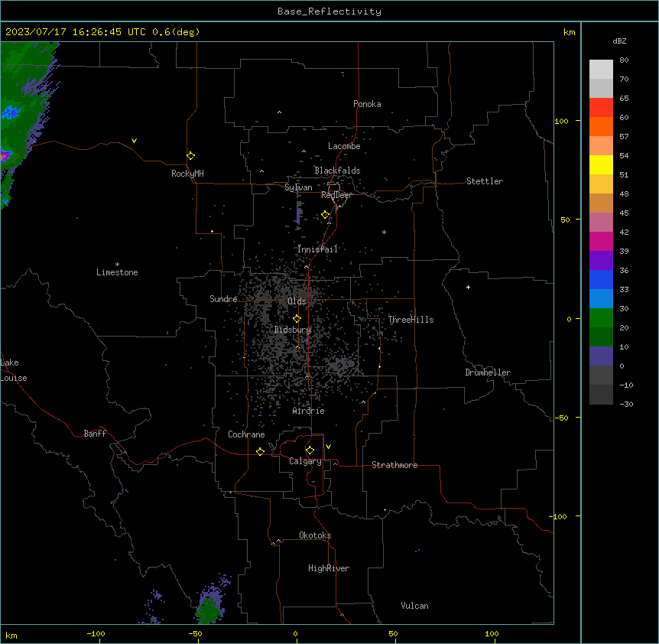The height and width of the screenshot is (644, 659).
Task: Click the Base_Reflectivity title
Action: coord(329,11)
